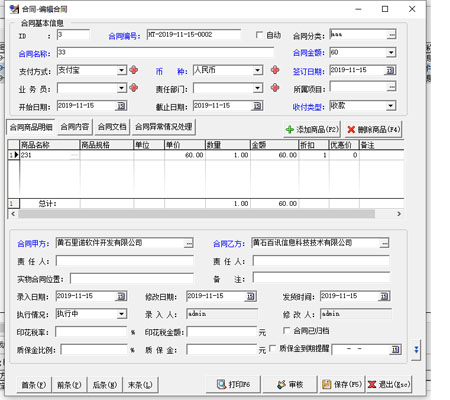The height and width of the screenshot is (400, 450).
Task: Click the 退出(Esc) button
Action: pos(389,385)
